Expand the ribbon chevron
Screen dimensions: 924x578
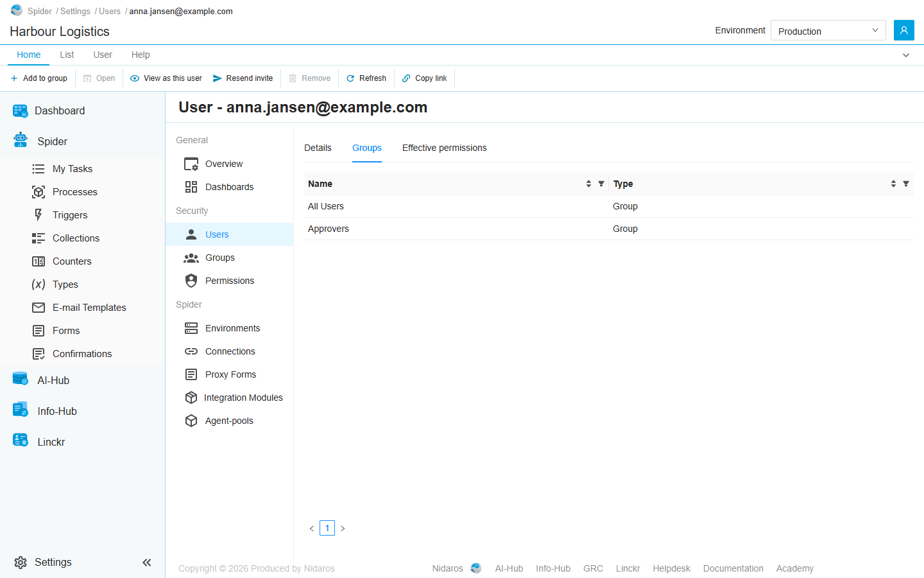906,55
